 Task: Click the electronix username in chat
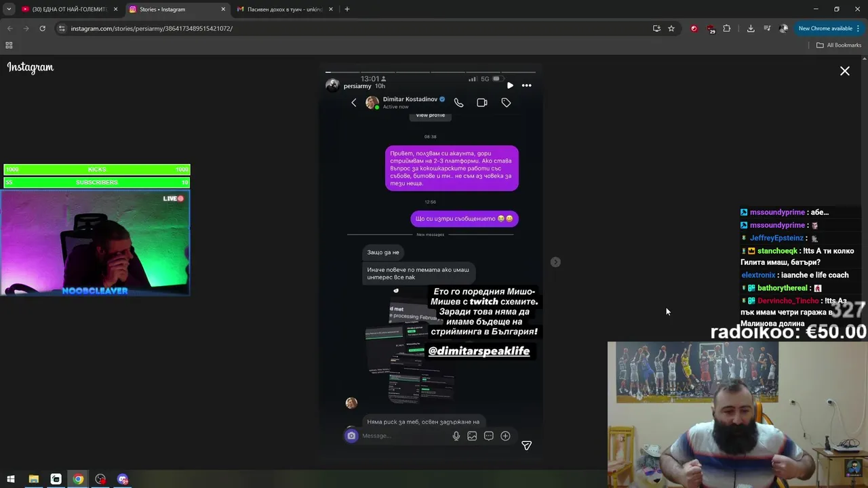pyautogui.click(x=758, y=275)
